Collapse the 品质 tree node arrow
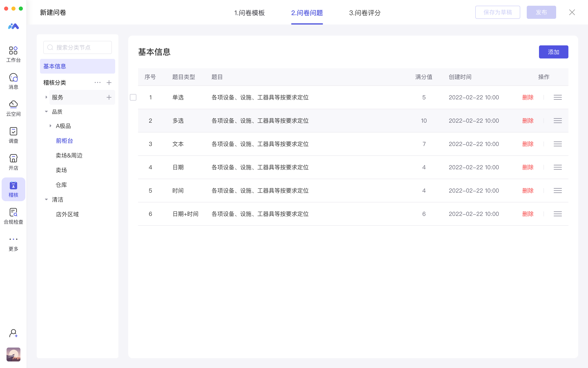This screenshot has width=588, height=368. (46, 111)
